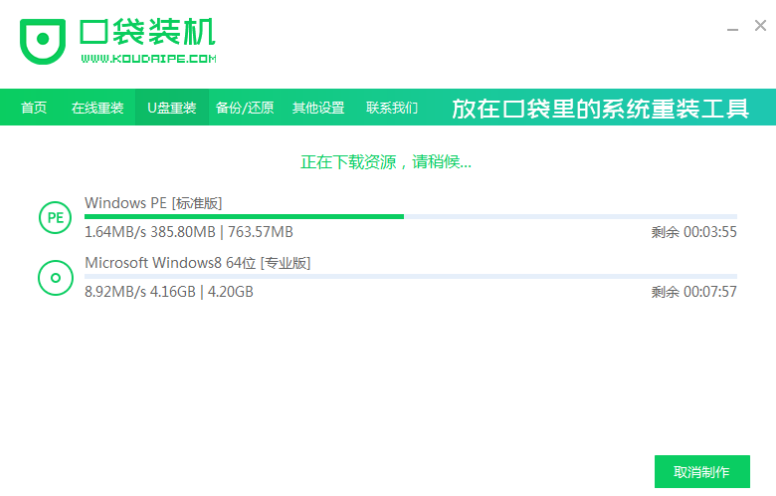Viewport: 776px width, 496px height.
Task: Open the 联系我们 tab
Action: [392, 108]
